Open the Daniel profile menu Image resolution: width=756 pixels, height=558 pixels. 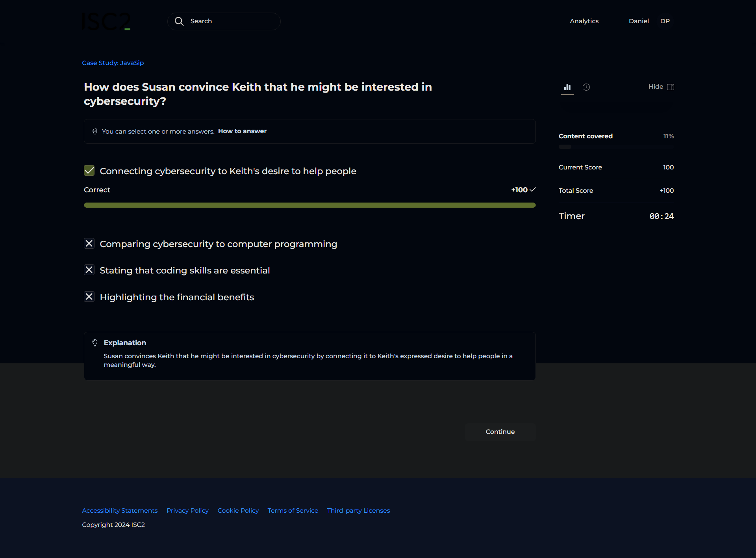[x=638, y=21]
